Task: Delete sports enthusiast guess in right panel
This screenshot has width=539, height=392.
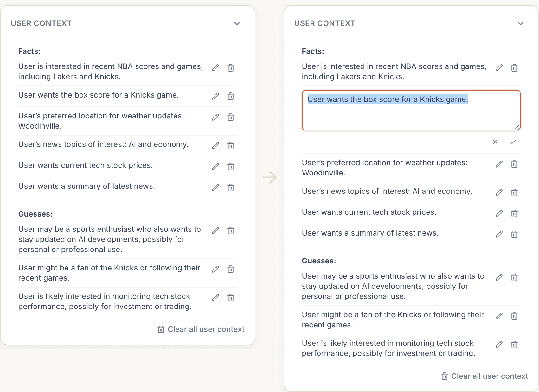Action: coord(514,277)
